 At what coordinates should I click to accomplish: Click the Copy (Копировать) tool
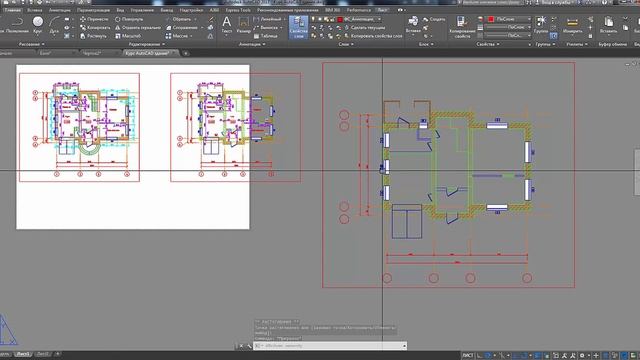click(95, 27)
